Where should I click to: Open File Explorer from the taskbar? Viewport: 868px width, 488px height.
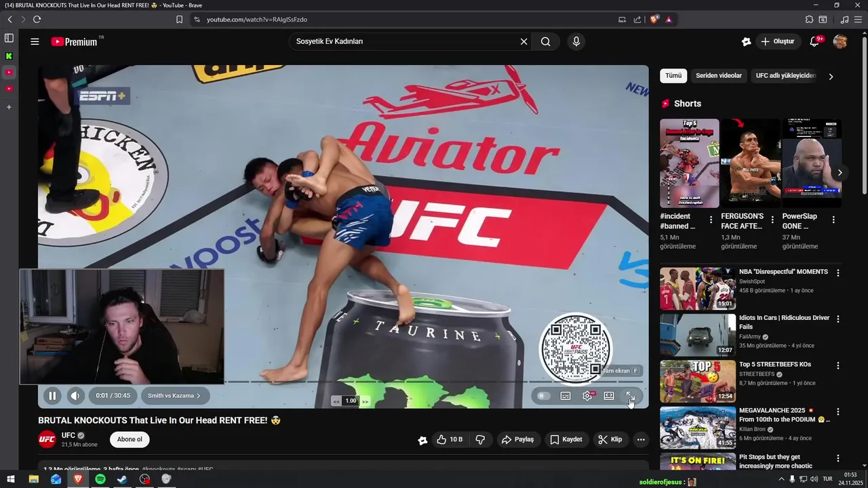pos(33,479)
